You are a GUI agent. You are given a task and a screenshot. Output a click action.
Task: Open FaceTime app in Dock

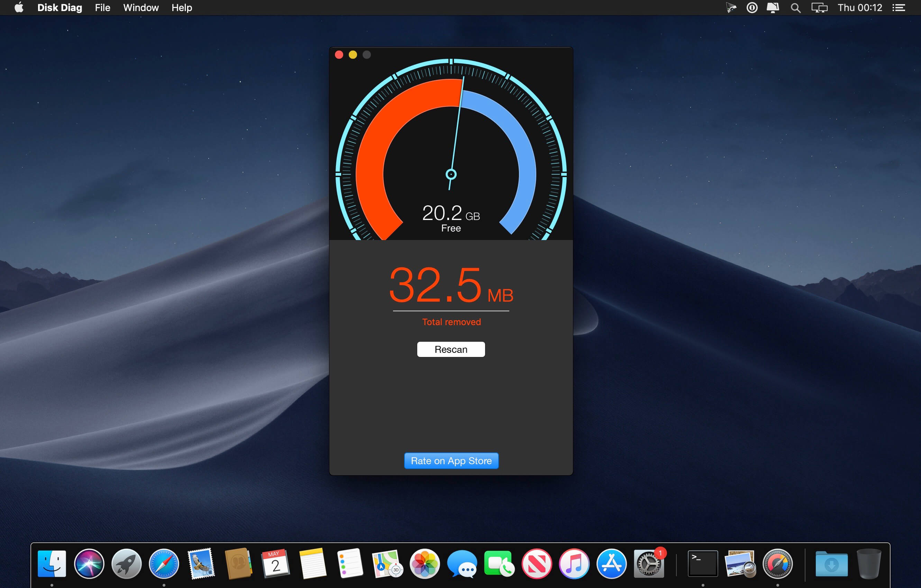click(499, 563)
